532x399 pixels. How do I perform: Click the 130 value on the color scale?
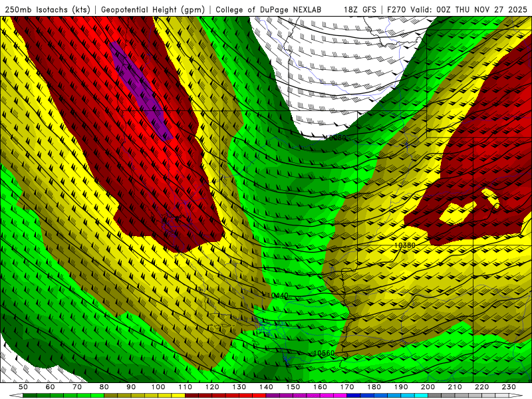click(x=239, y=387)
